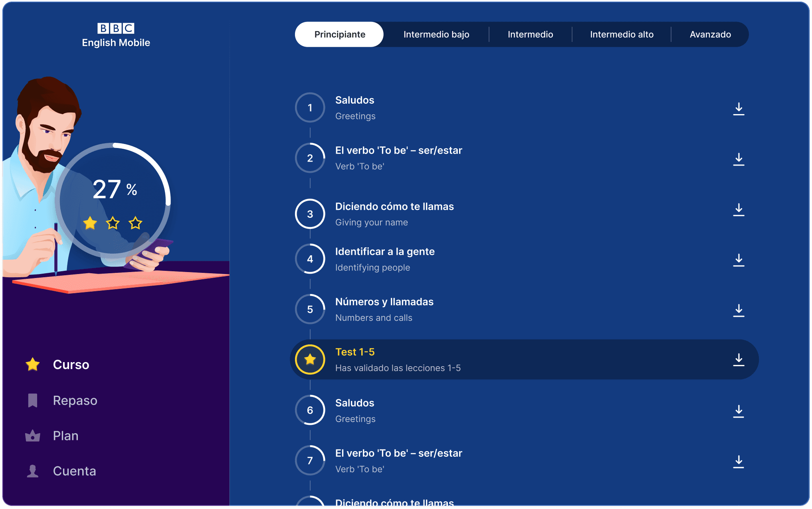
Task: Open the Test 1-5 entry
Action: (524, 359)
